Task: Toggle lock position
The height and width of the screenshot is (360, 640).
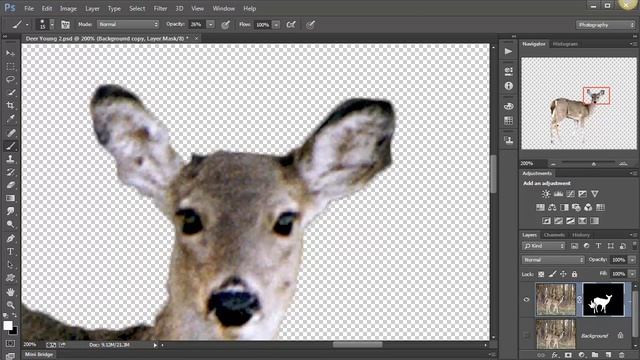Action: tap(563, 274)
